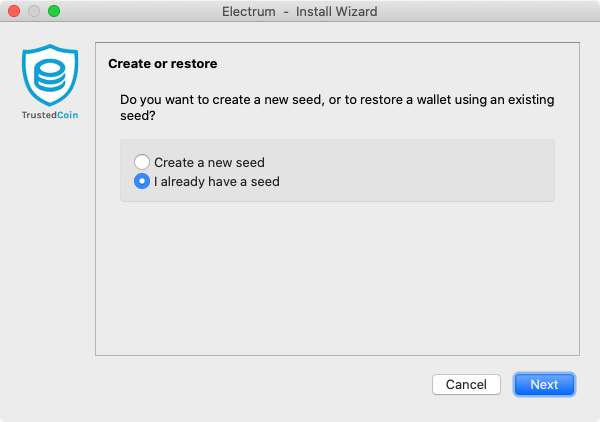The image size is (600, 422).
Task: Click the "I already have a seed" label text
Action: click(x=217, y=181)
